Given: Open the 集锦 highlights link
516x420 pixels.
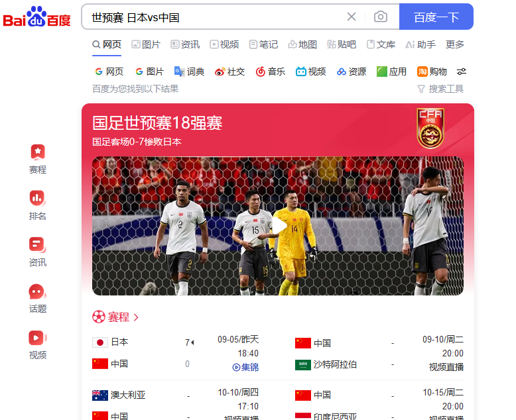Looking at the screenshot, I should pyautogui.click(x=245, y=367).
